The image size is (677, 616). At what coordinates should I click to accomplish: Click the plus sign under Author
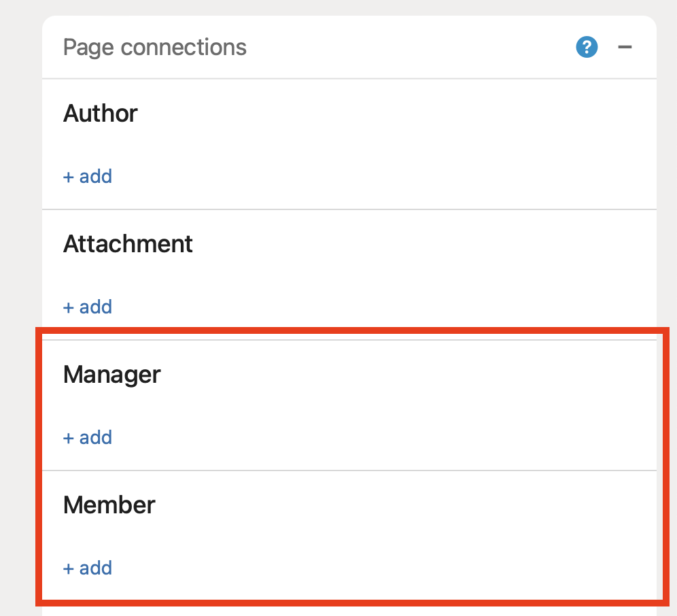68,177
